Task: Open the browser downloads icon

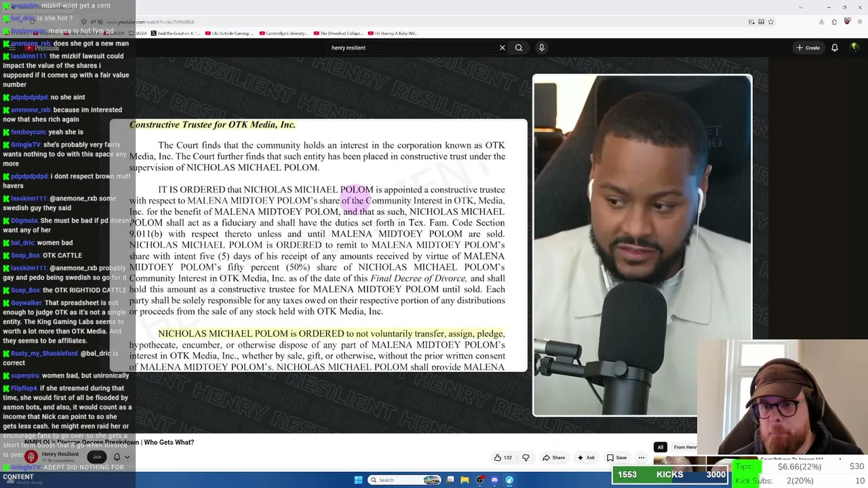Action: (821, 22)
